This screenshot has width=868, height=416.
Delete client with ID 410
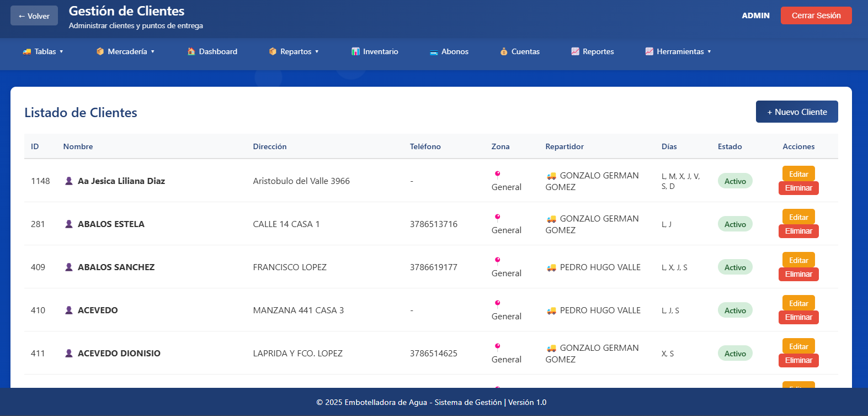point(798,317)
